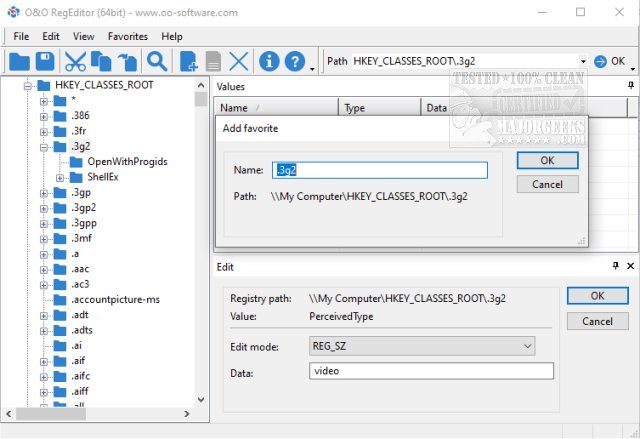Click the copy toolbar icon
This screenshot has height=439, width=640.
[x=101, y=62]
